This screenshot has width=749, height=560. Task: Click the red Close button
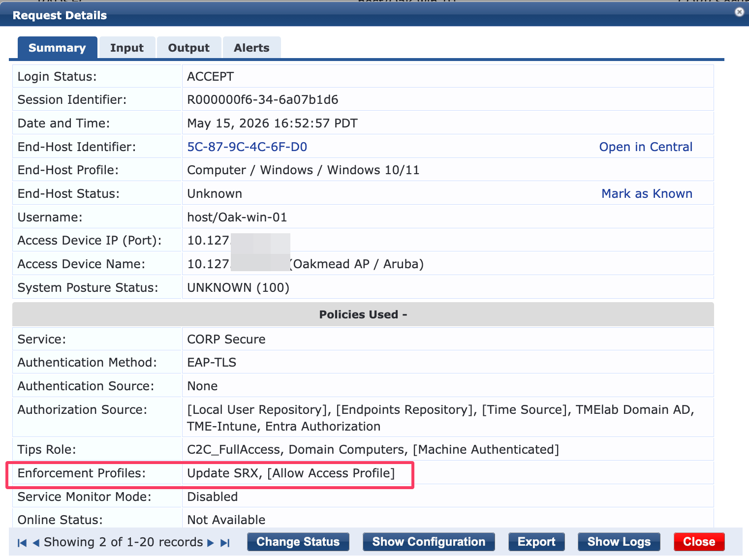[x=699, y=542]
